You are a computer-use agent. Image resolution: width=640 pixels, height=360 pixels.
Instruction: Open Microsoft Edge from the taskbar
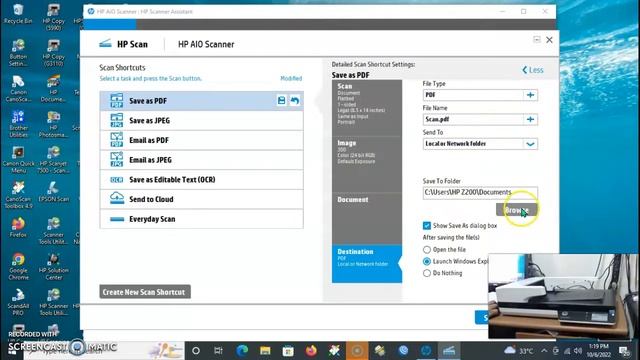point(242,351)
